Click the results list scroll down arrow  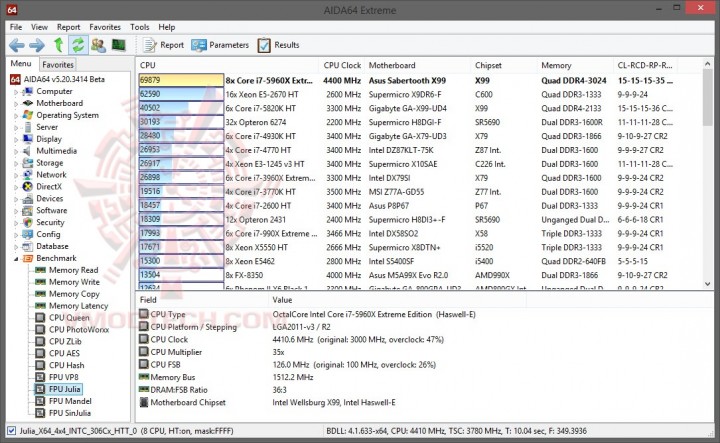[x=707, y=284]
